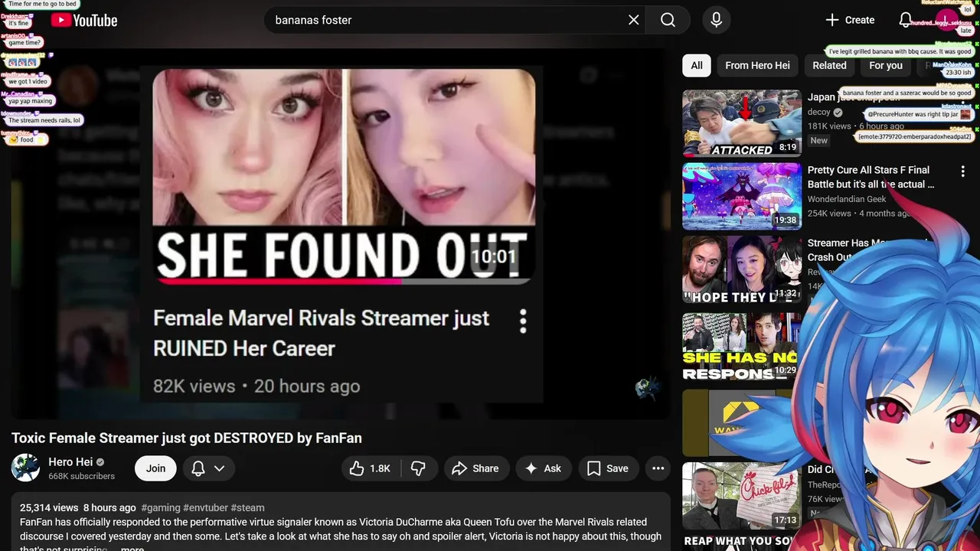
Task: Expand description with more link
Action: 132,548
